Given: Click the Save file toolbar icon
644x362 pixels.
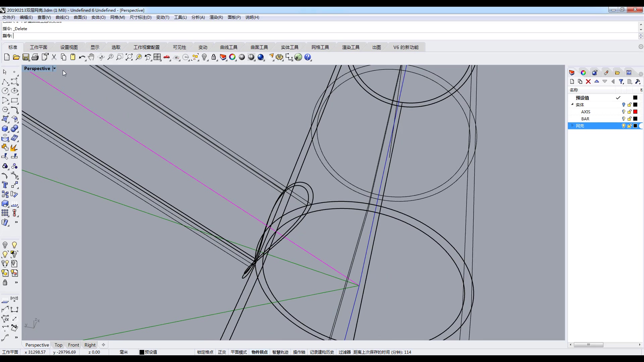Looking at the screenshot, I should 26,57.
